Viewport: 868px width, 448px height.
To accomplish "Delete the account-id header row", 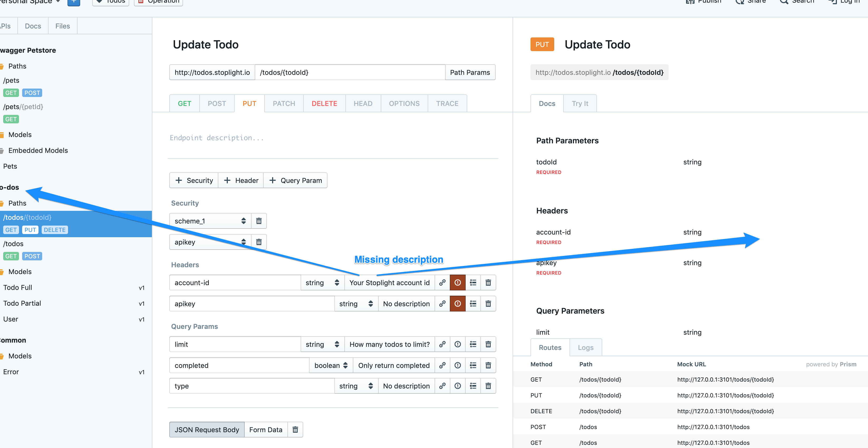I will tap(488, 283).
